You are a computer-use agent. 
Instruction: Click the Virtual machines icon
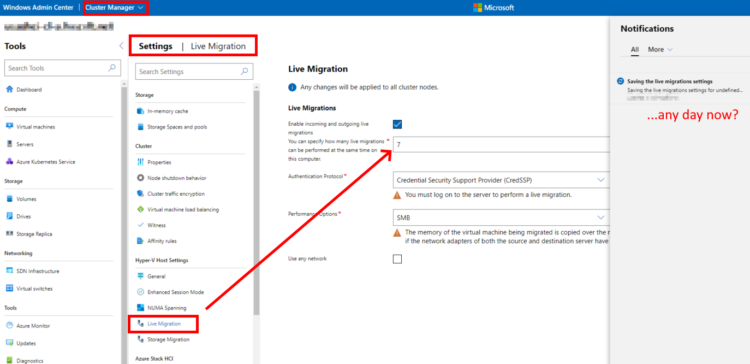(9, 127)
